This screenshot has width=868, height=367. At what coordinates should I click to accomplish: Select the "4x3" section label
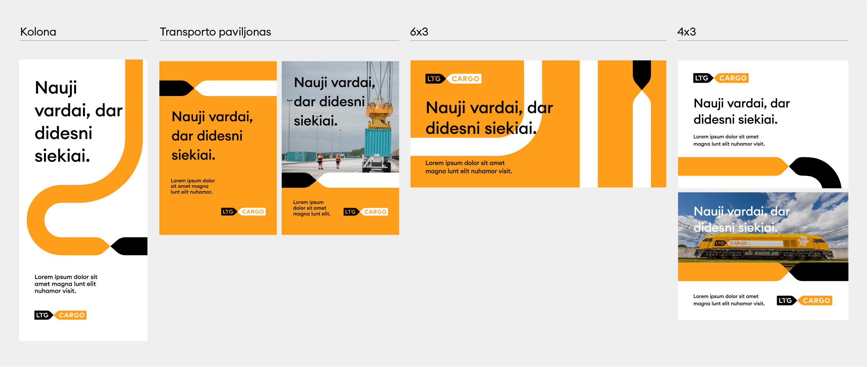[686, 32]
